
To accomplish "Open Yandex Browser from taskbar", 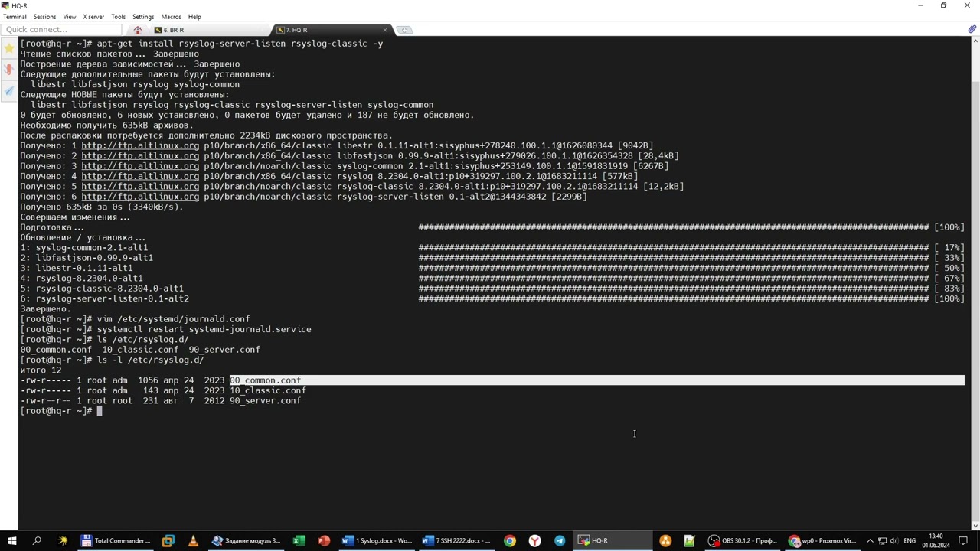I will click(534, 540).
